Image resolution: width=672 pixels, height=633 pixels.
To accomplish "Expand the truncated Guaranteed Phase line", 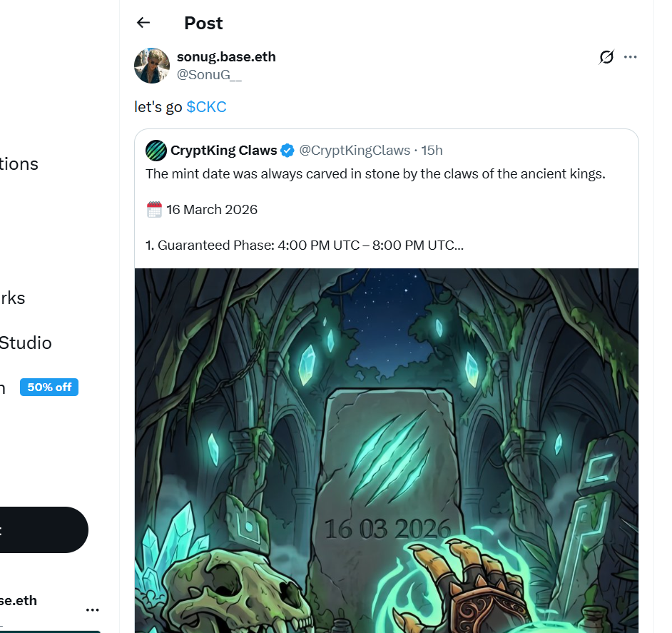I will click(x=305, y=245).
